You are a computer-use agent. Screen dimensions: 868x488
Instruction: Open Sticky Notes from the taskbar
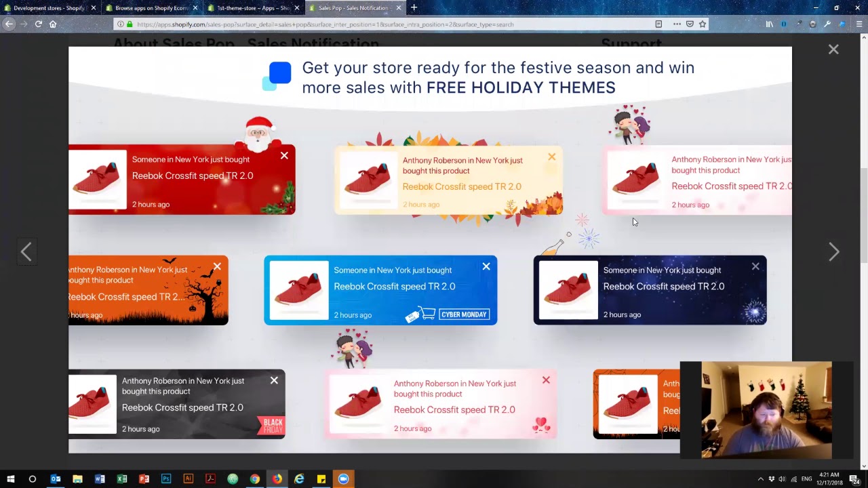point(321,479)
